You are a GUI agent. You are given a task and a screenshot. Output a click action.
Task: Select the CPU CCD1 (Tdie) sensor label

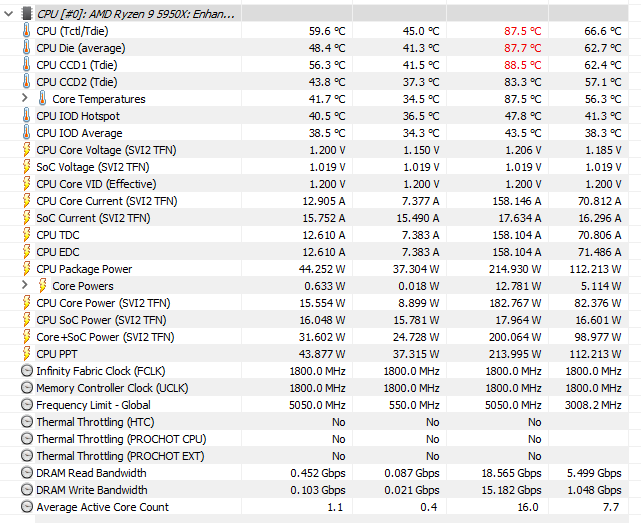(x=77, y=65)
